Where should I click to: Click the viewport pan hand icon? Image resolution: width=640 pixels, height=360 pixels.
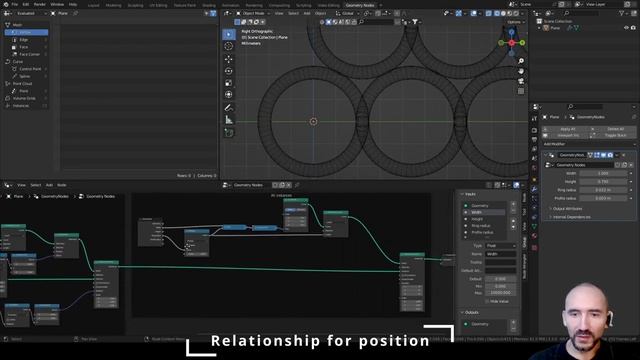click(x=521, y=71)
